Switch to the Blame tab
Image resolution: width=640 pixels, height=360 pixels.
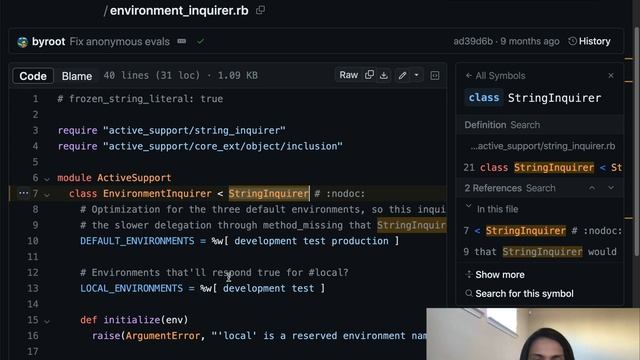coord(77,76)
